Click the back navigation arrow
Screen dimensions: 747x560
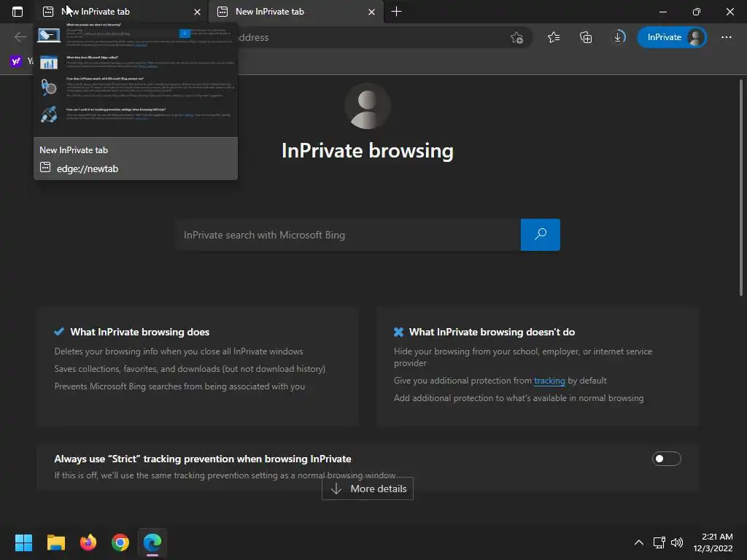[x=20, y=37]
